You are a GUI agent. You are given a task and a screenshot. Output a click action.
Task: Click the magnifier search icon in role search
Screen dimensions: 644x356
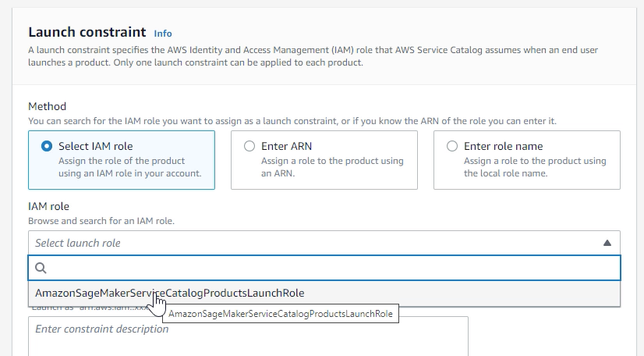tap(41, 268)
